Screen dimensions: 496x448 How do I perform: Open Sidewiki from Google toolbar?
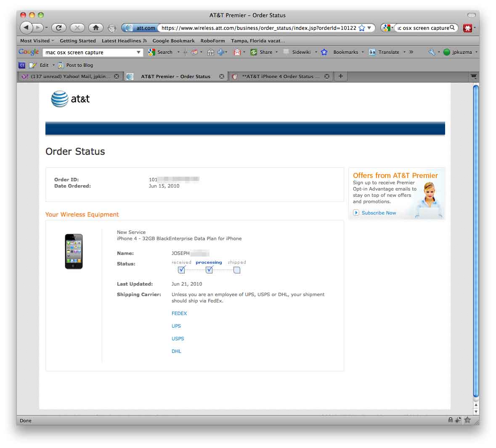297,52
